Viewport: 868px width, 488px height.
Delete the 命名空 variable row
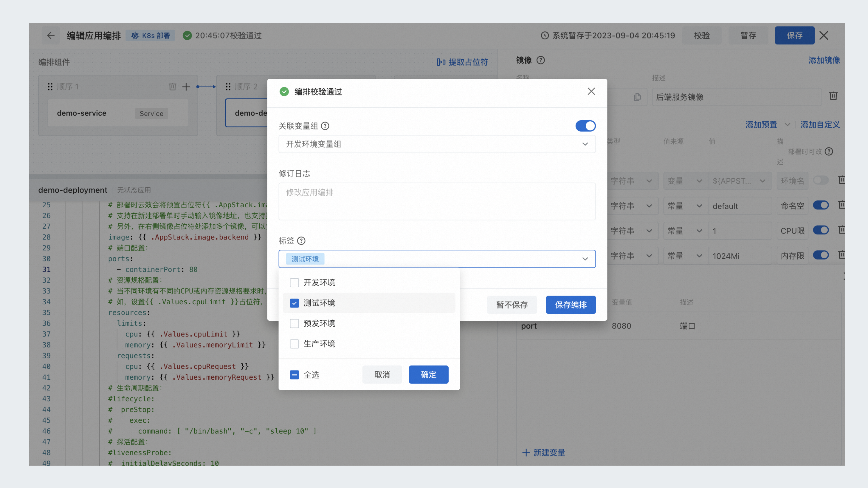(841, 205)
